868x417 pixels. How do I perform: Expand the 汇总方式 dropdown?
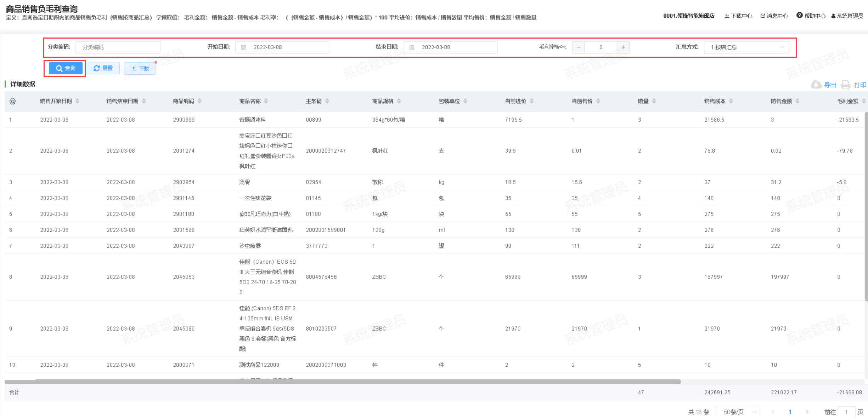tap(746, 47)
